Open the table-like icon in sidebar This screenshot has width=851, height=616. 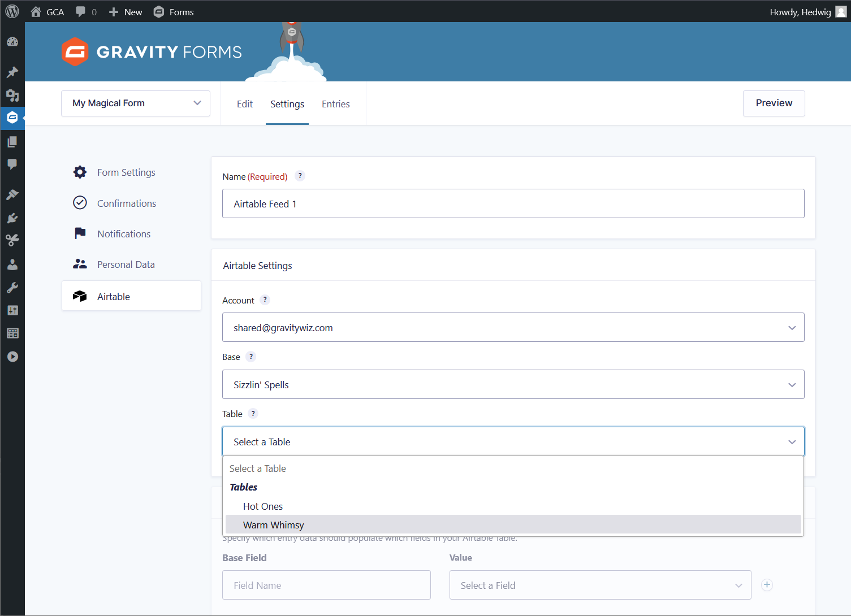tap(12, 333)
